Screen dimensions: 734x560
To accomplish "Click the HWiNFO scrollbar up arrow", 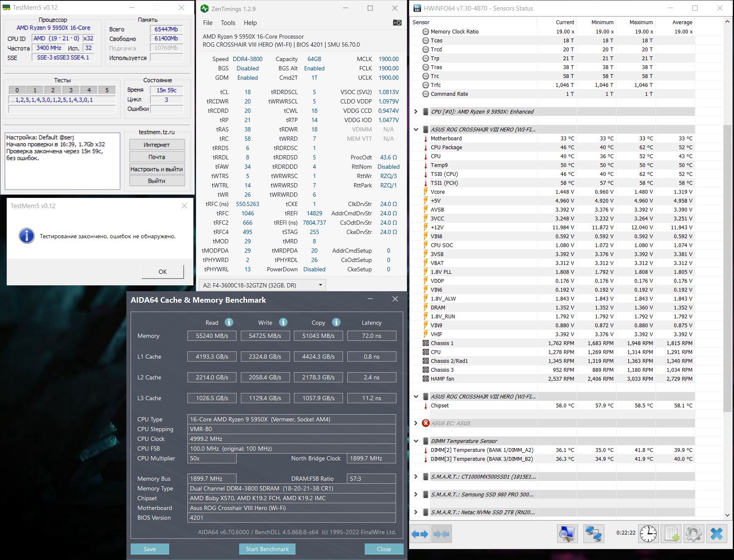I will 728,21.
